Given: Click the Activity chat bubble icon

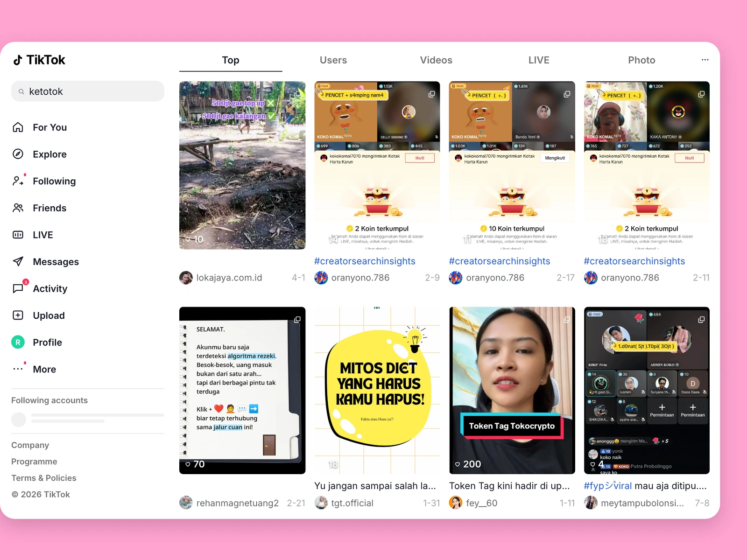Looking at the screenshot, I should [18, 288].
